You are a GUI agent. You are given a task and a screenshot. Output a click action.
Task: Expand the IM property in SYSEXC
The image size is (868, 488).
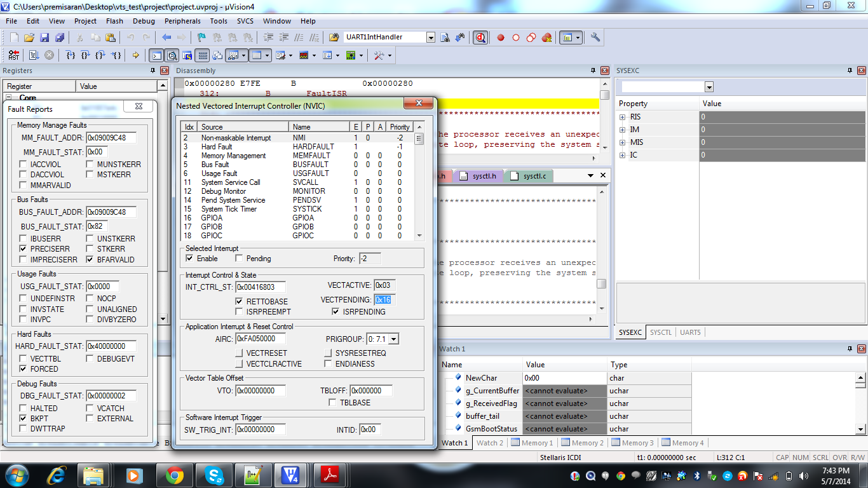[623, 130]
